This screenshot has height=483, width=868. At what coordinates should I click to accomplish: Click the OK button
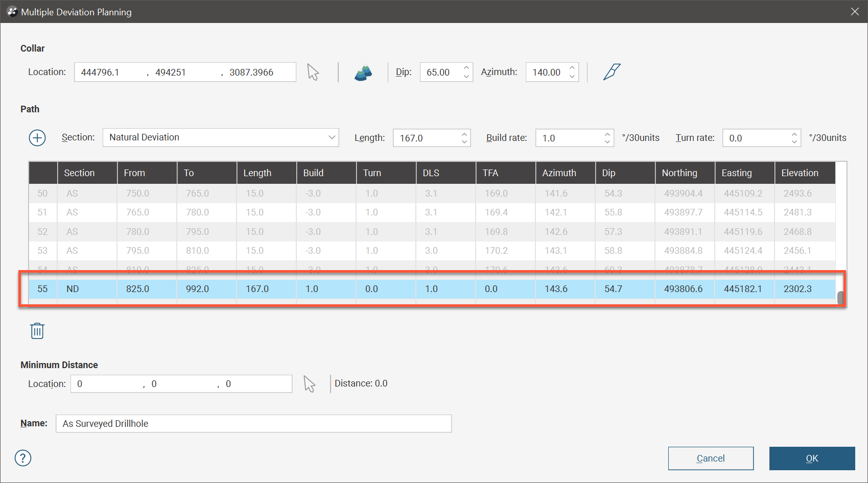coord(812,458)
